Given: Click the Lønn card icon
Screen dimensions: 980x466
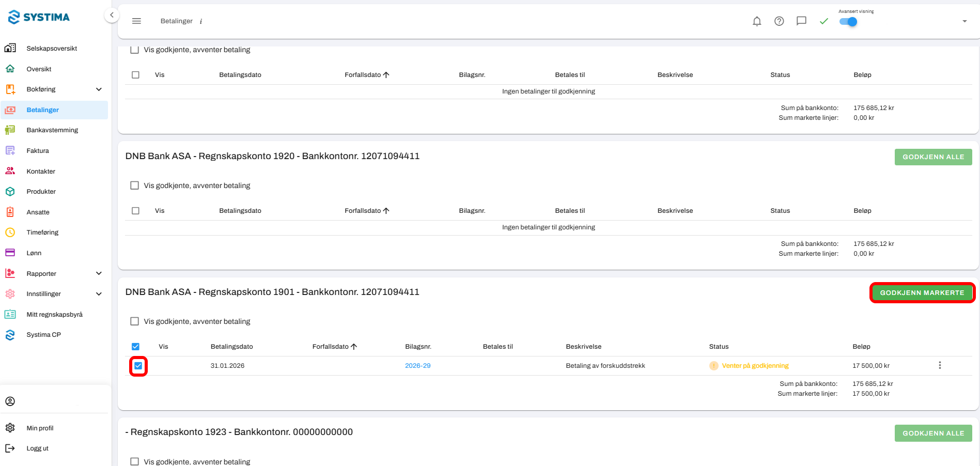Looking at the screenshot, I should coord(10,253).
